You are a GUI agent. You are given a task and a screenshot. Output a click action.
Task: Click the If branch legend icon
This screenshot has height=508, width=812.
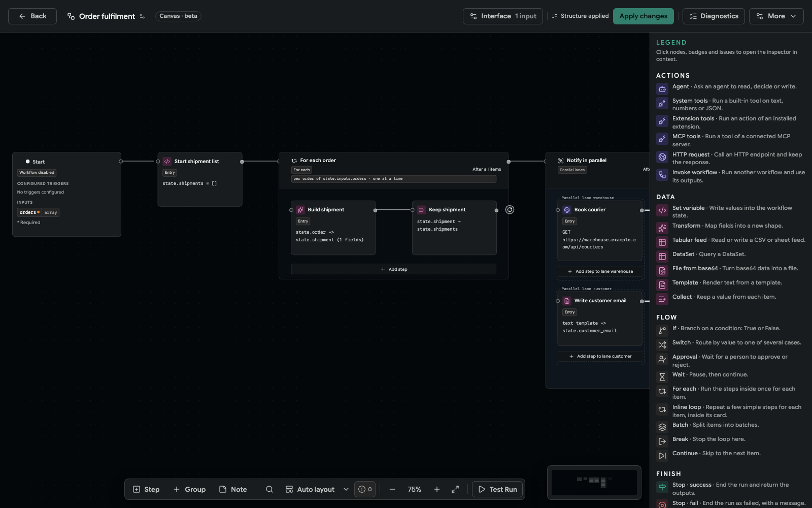662,331
